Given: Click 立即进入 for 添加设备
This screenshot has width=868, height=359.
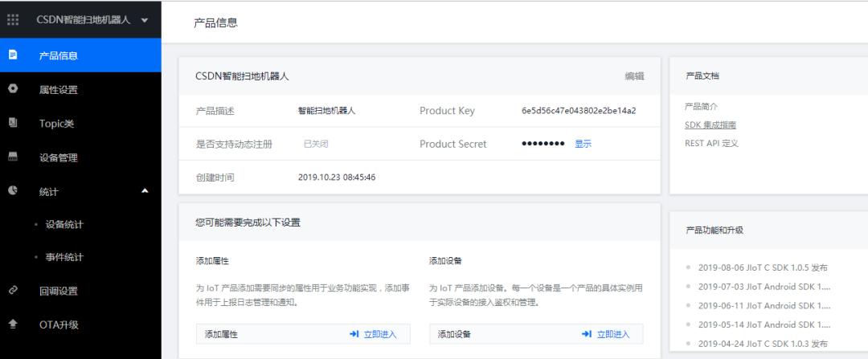Looking at the screenshot, I should (x=612, y=334).
